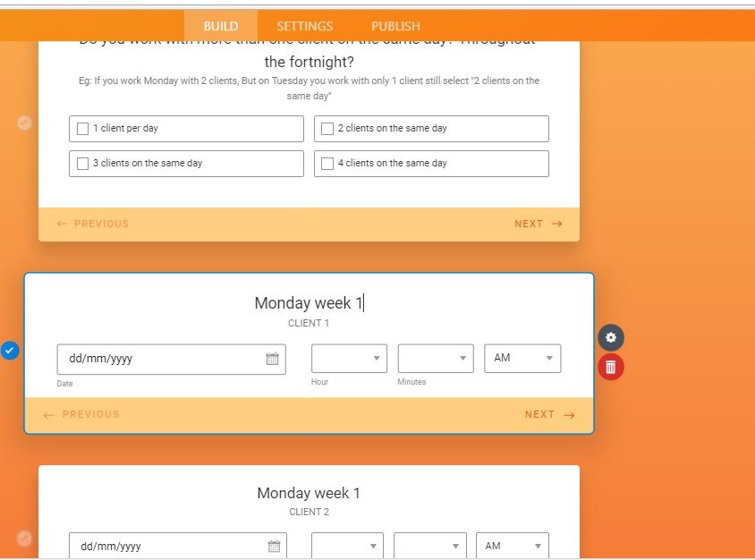The image size is (755, 560).
Task: Open the PUBLISH tab
Action: point(394,25)
